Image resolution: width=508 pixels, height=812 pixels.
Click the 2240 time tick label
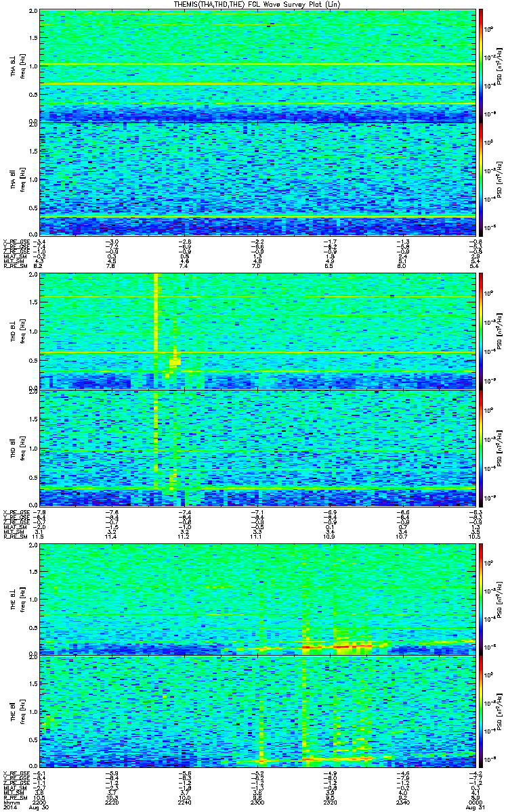tap(185, 803)
